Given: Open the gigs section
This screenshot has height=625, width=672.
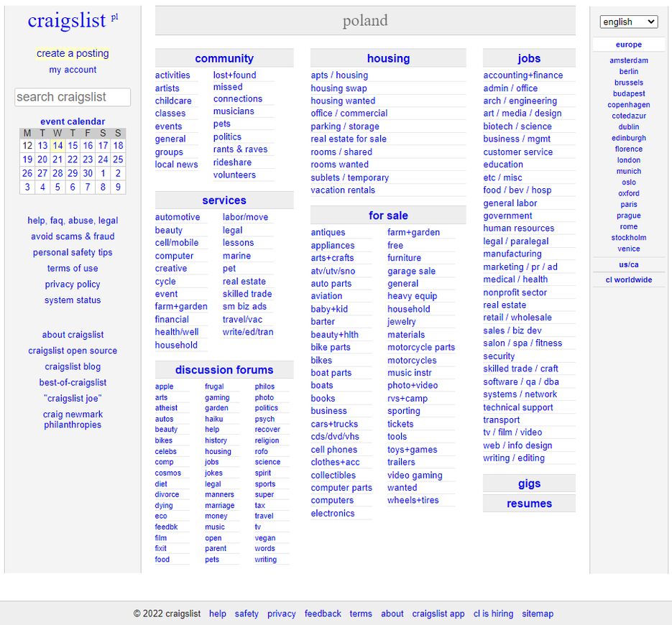Looking at the screenshot, I should (529, 483).
